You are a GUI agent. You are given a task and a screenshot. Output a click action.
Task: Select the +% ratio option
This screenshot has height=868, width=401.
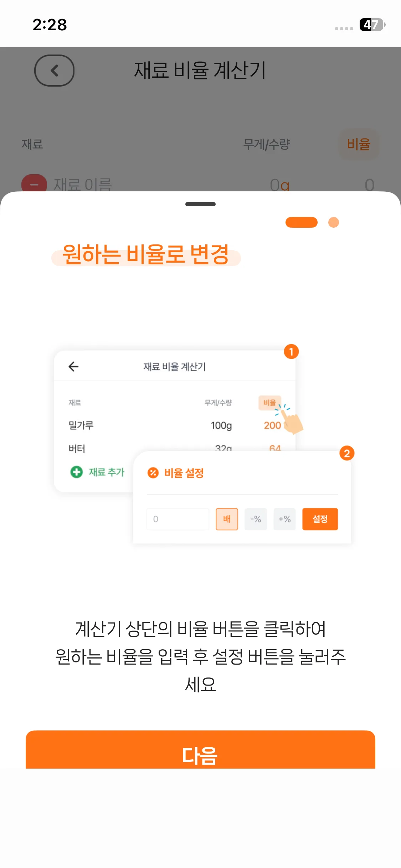(x=284, y=519)
